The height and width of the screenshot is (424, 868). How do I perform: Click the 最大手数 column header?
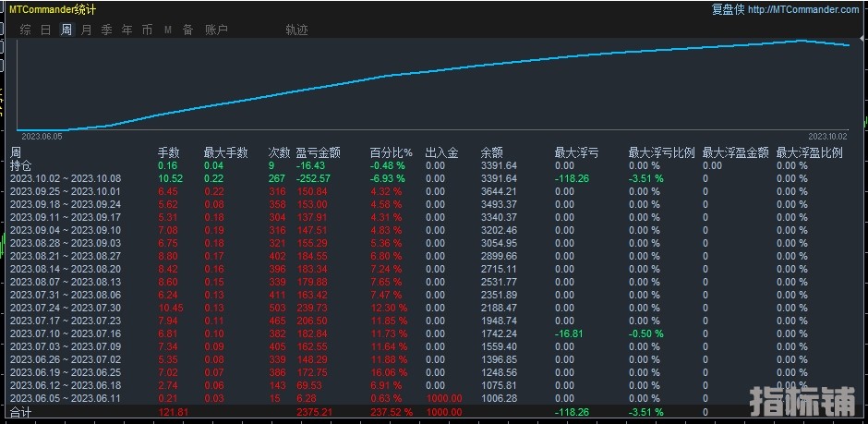point(226,153)
